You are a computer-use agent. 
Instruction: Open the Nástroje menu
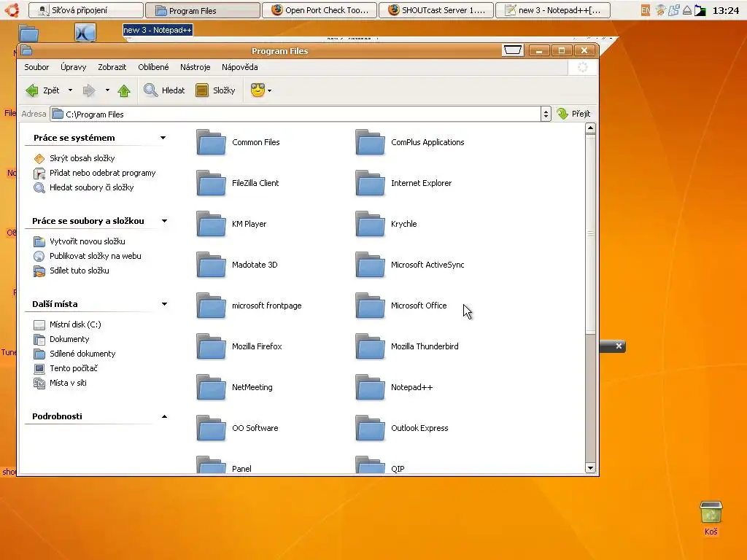[x=196, y=67]
